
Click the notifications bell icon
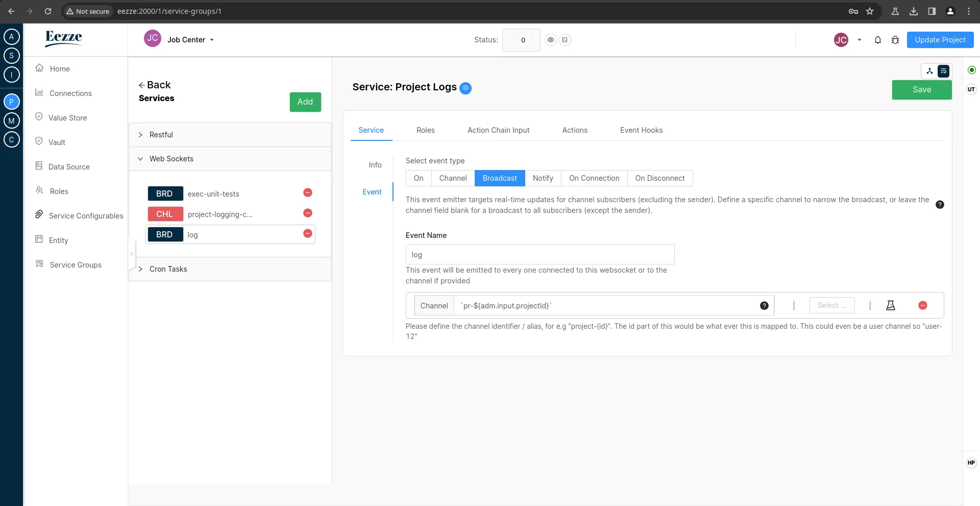878,40
